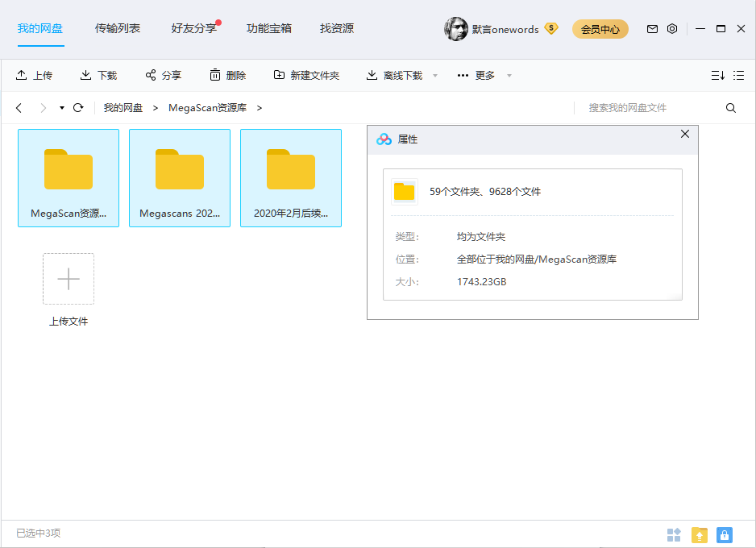Click the 离线下载 offline download button

tap(394, 75)
